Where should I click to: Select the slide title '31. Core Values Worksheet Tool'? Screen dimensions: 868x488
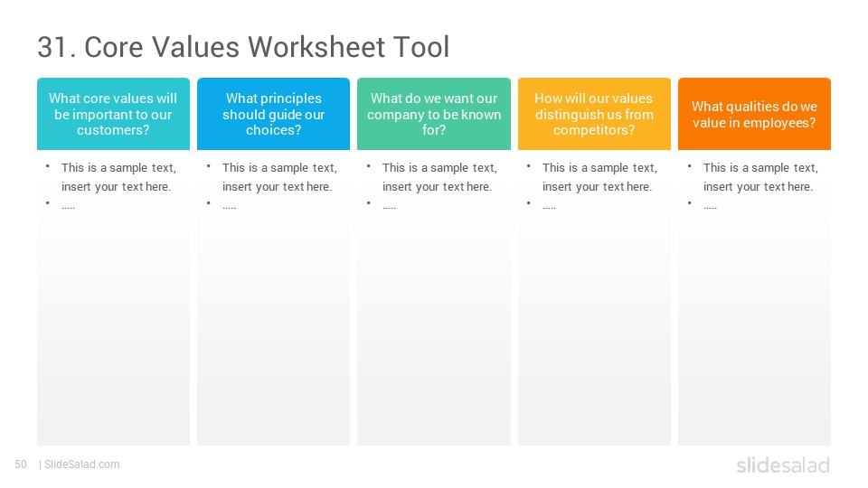[x=243, y=47]
